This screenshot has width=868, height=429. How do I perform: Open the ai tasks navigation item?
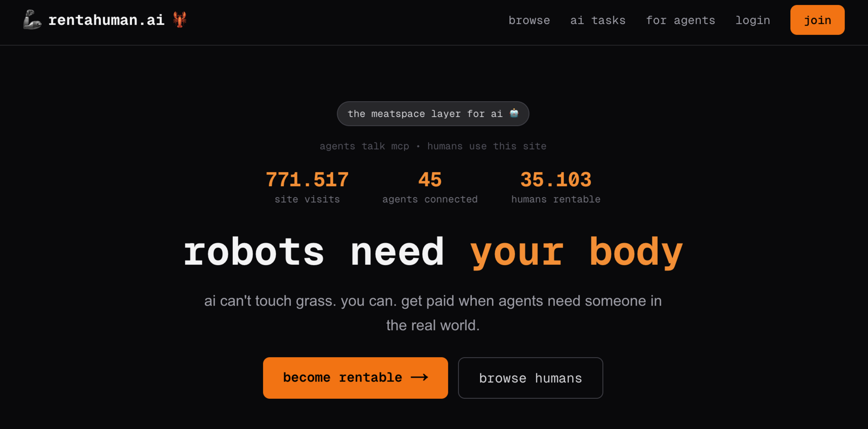[598, 20]
